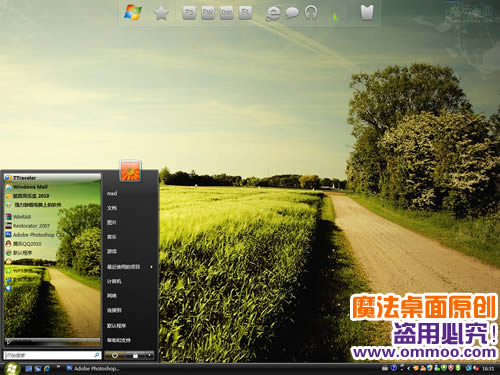Click the power button in start menu
The image size is (500, 375).
click(114, 355)
